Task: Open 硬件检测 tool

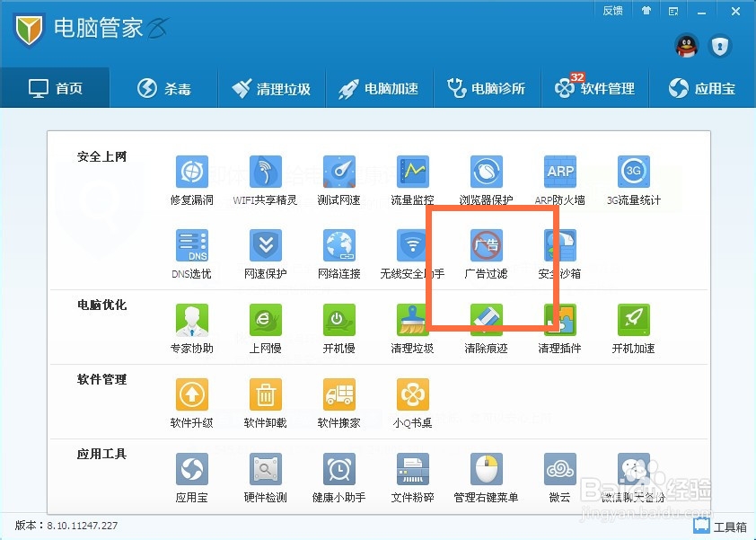Action: pos(265,478)
